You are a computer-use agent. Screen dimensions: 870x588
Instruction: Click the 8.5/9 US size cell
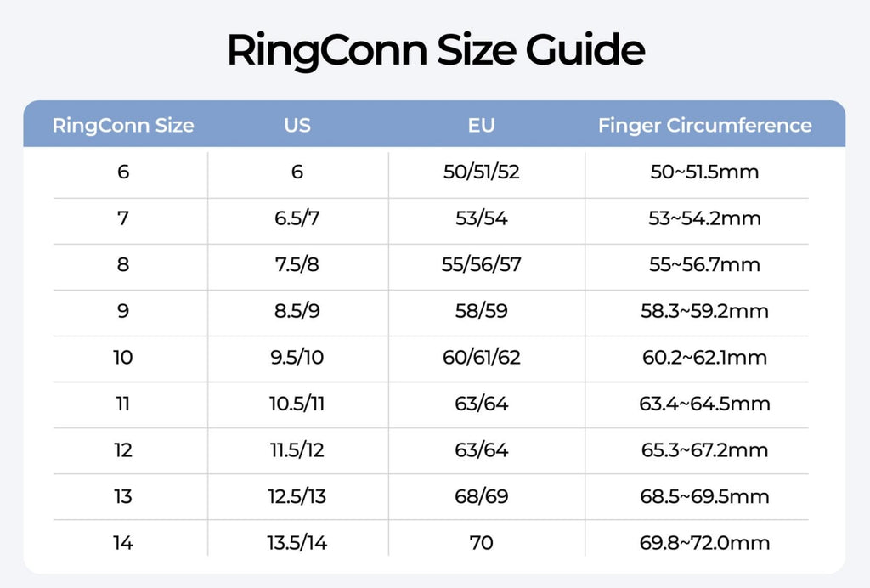(x=297, y=311)
